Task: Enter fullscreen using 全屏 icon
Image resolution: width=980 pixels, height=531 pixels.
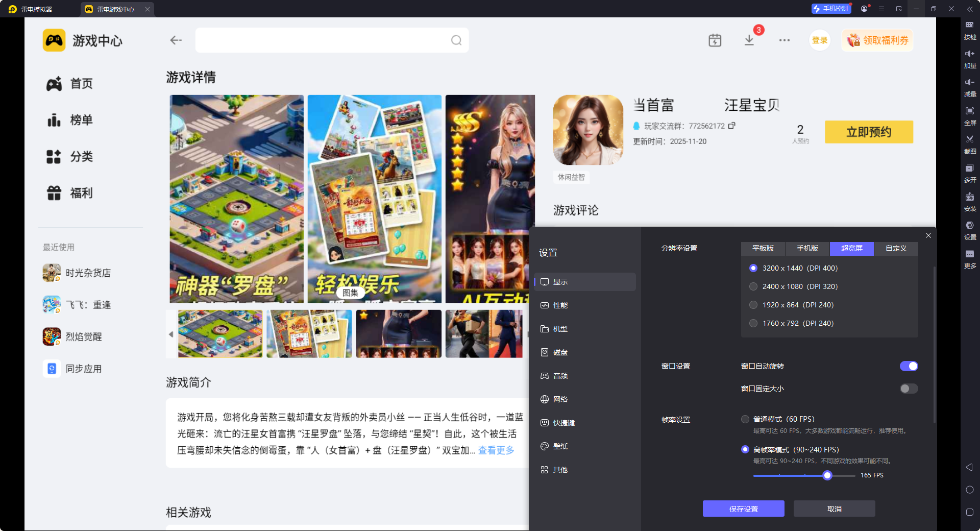Action: [970, 116]
